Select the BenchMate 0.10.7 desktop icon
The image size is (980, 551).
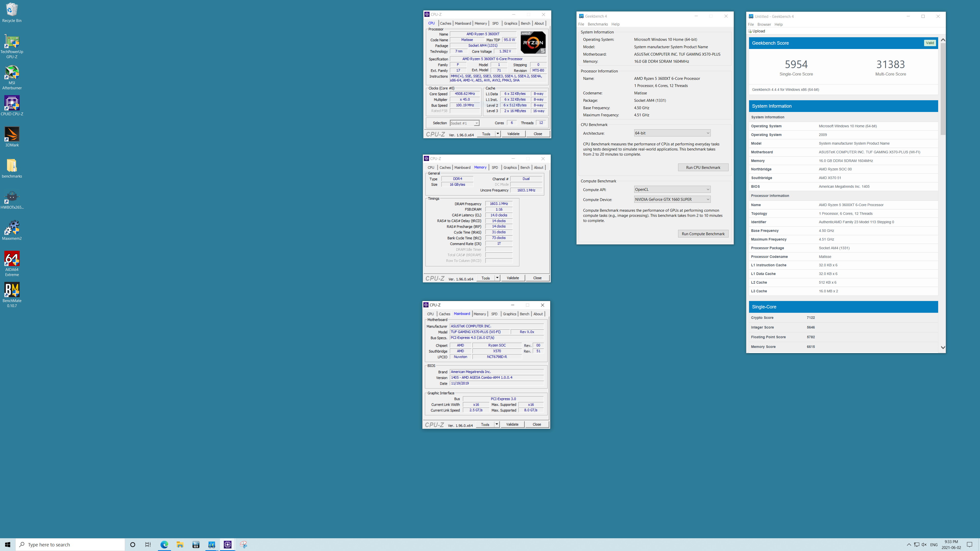[12, 295]
